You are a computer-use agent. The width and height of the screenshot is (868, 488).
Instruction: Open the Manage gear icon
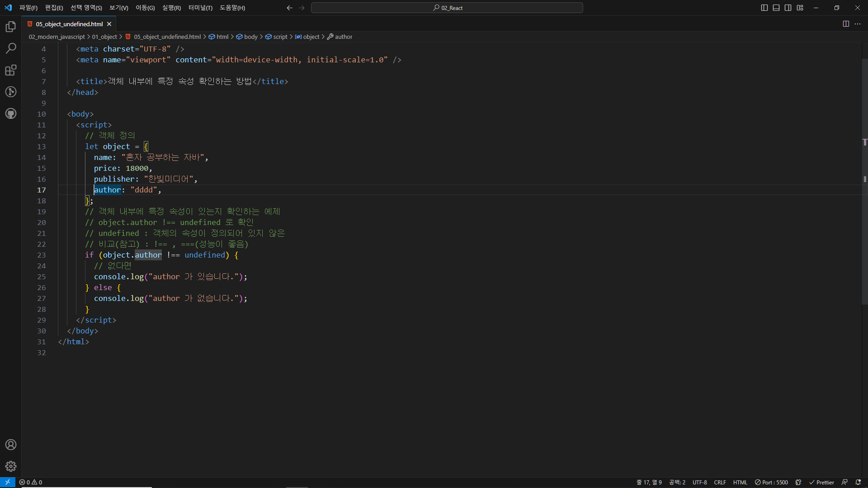pyautogui.click(x=11, y=466)
